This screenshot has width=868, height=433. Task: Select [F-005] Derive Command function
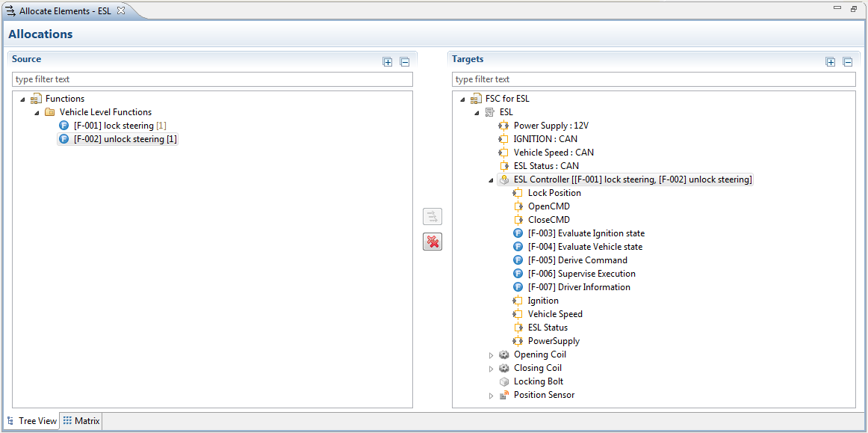577,260
